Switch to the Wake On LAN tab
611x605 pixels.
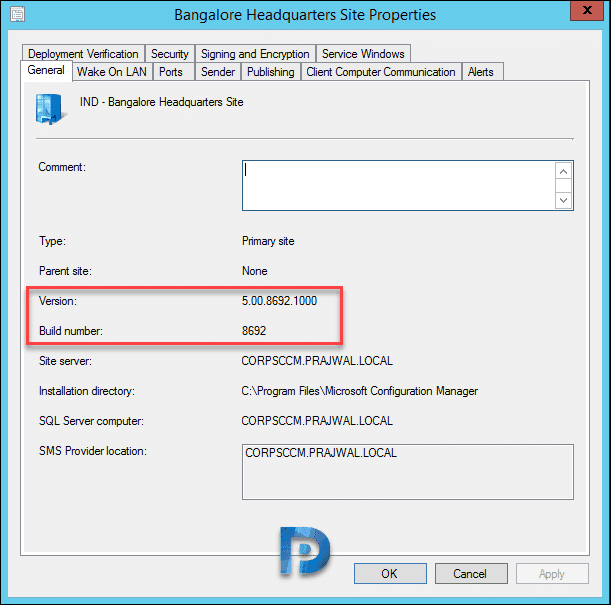click(x=112, y=72)
